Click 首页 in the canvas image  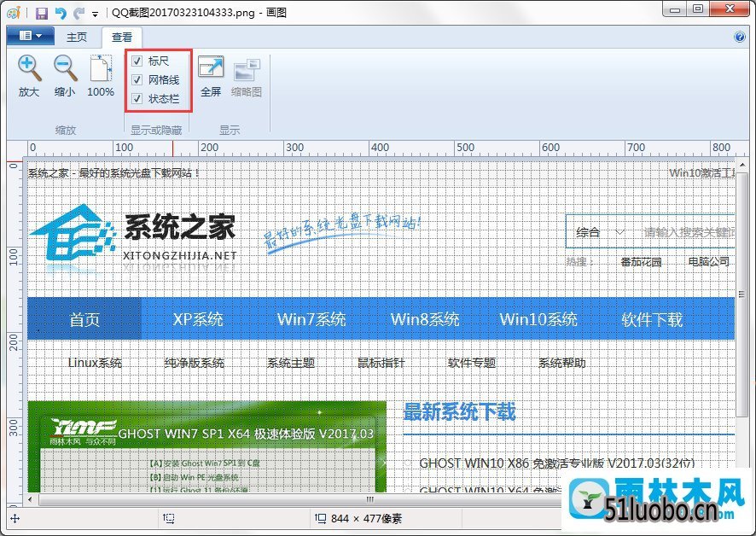pyautogui.click(x=84, y=319)
